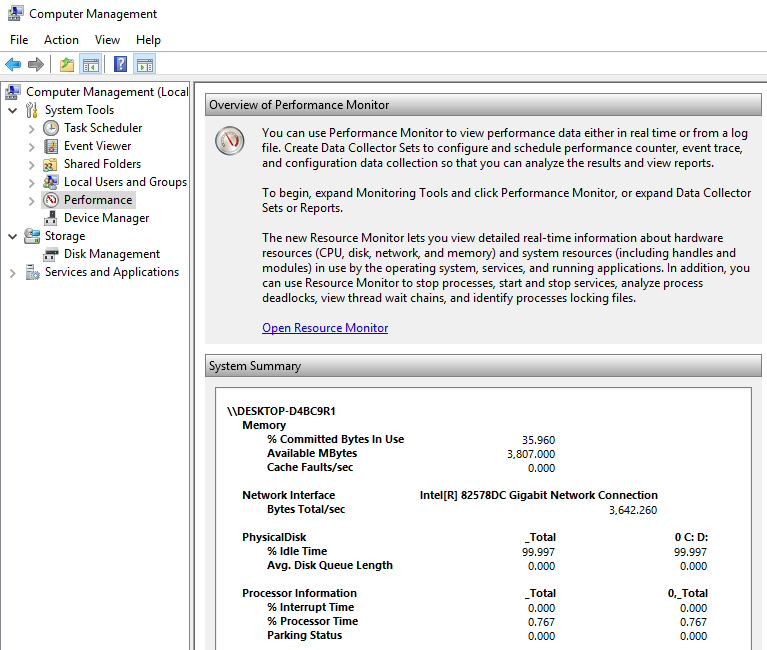Collapse the System Tools node
Screen dimensions: 767x650
12,110
